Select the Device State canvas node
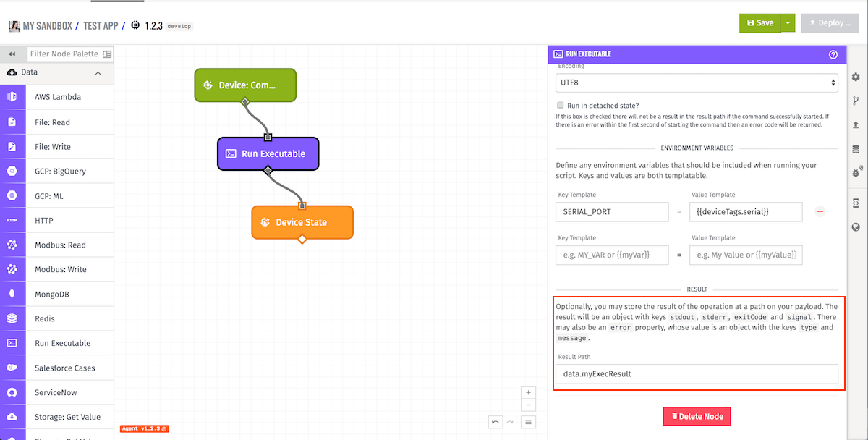868x440 pixels. (x=302, y=222)
